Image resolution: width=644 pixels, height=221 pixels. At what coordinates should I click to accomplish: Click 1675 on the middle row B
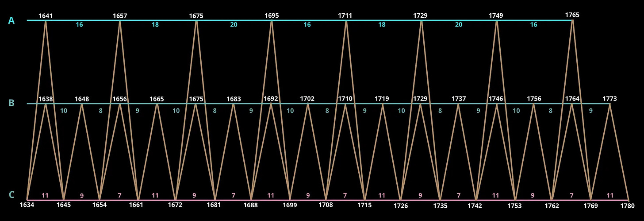click(x=196, y=99)
